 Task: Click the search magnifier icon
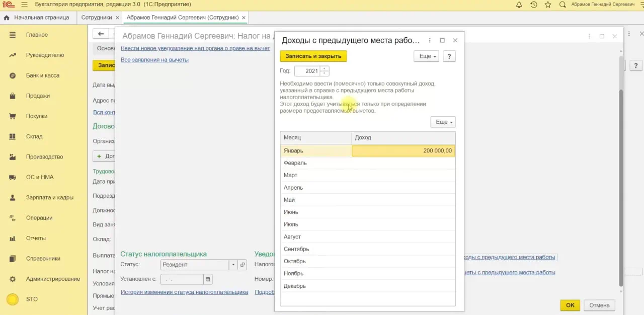pyautogui.click(x=562, y=5)
